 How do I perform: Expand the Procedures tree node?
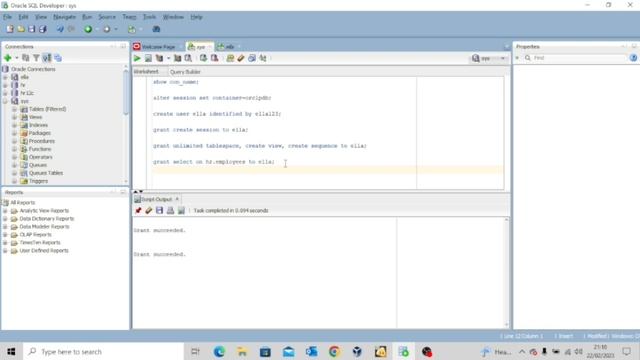point(14,141)
